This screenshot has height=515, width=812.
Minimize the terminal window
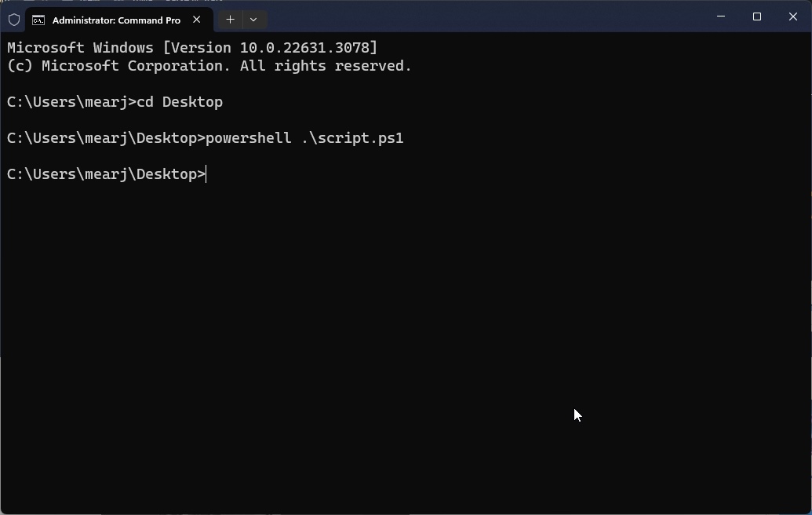tap(721, 16)
